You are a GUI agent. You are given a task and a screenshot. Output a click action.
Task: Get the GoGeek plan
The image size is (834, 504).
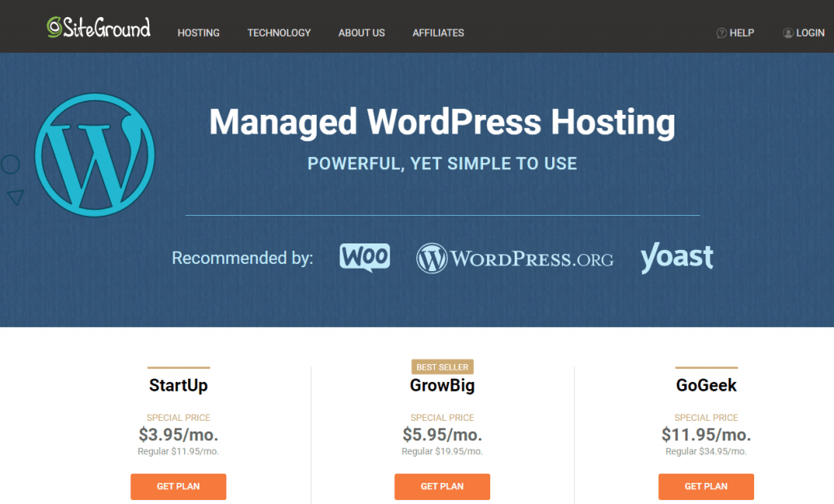tap(706, 486)
